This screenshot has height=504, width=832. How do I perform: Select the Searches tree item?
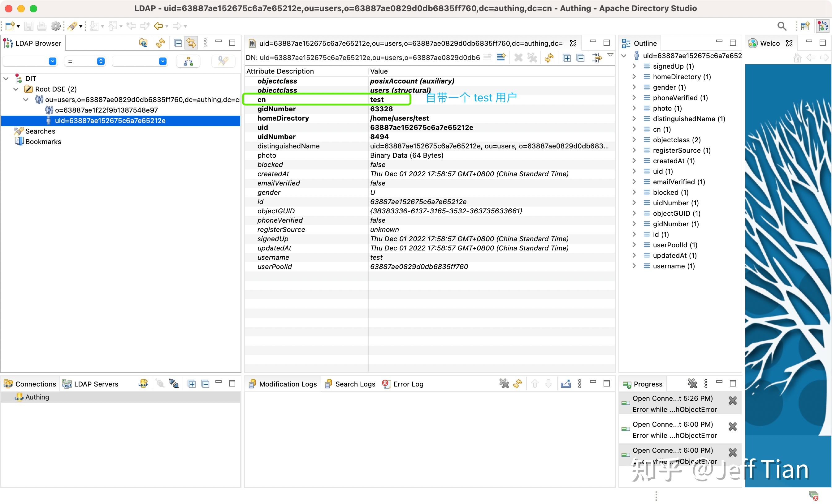click(40, 131)
